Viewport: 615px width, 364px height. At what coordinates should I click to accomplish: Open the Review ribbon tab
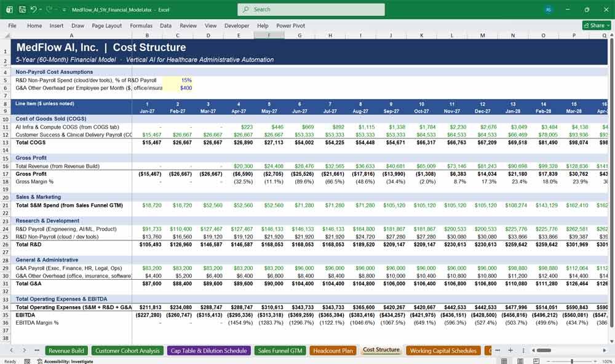coord(188,25)
